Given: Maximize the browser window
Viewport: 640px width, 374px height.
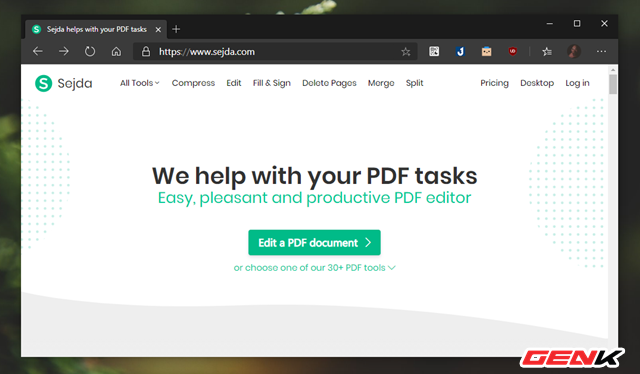Looking at the screenshot, I should [577, 24].
